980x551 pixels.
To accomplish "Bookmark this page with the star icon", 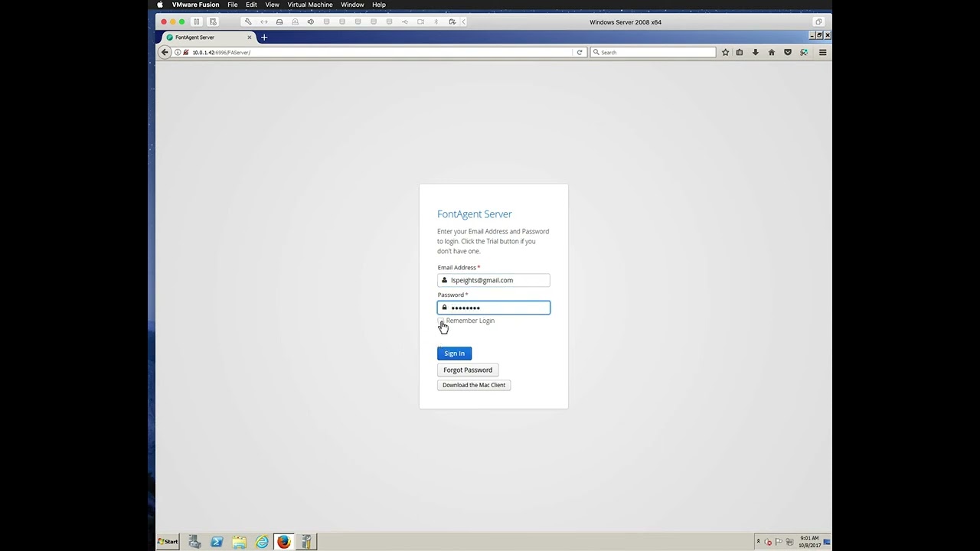I will point(725,53).
